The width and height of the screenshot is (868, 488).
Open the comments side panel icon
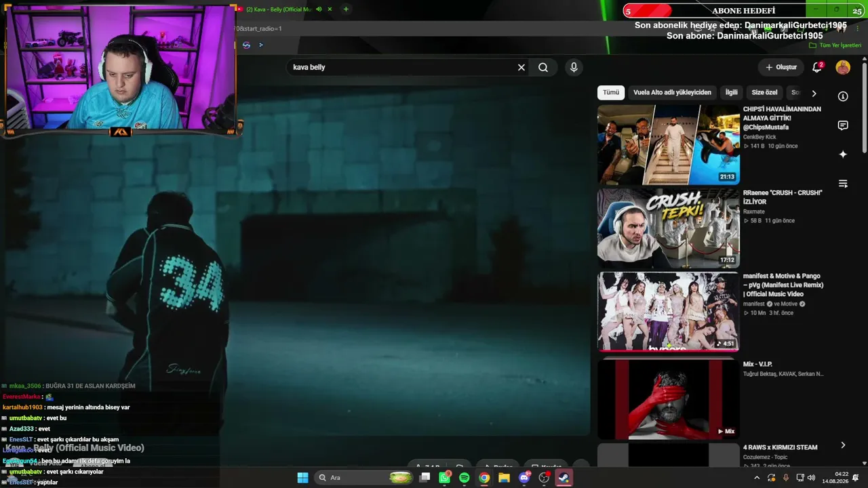[x=843, y=125]
